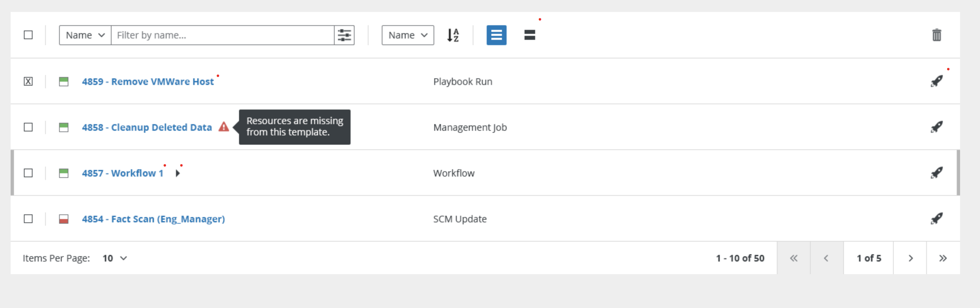Select the checkbox for 4858 - Cleanup Deleted Data
This screenshot has width=980, height=308.
pos(28,127)
